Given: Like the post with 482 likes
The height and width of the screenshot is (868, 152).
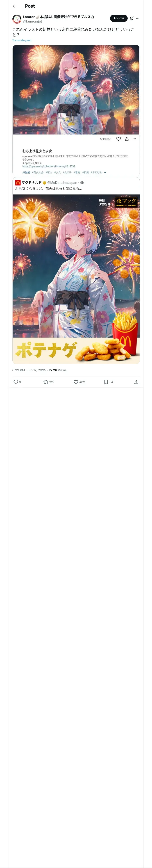Looking at the screenshot, I should 76,382.
